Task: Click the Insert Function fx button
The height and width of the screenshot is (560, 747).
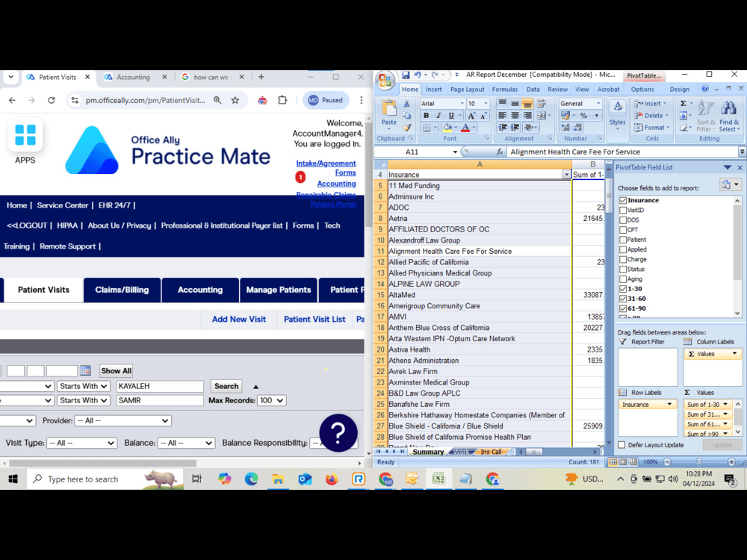Action: [x=500, y=152]
